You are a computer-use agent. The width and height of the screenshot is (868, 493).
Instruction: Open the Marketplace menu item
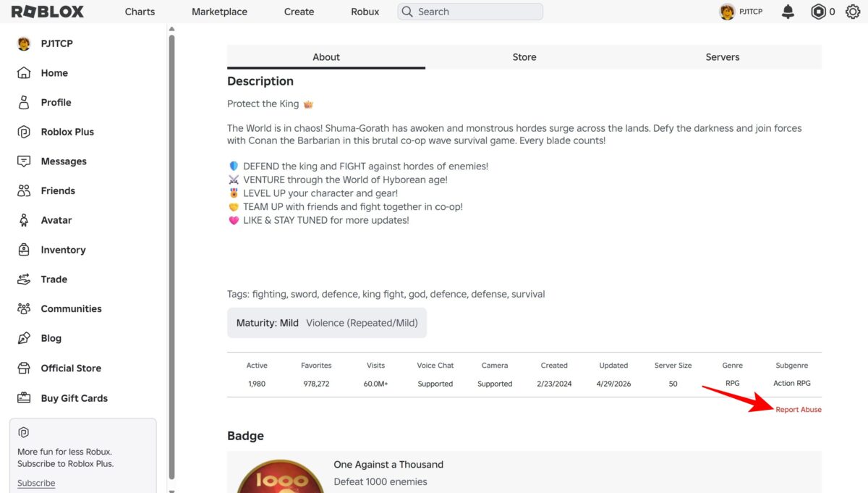coord(219,12)
